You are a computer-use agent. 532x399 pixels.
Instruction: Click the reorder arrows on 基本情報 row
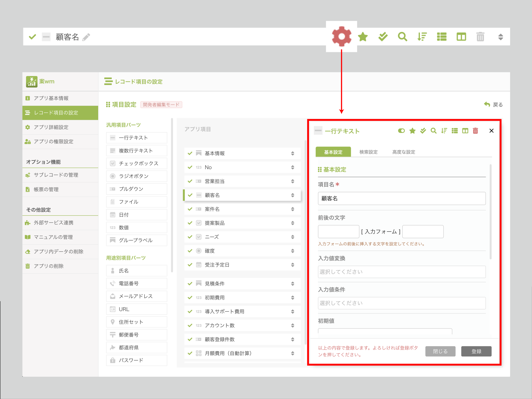point(292,153)
